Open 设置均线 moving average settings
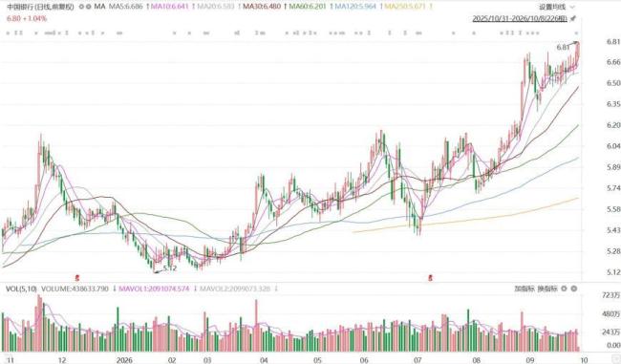This screenshot has width=621, height=364. pos(552,7)
